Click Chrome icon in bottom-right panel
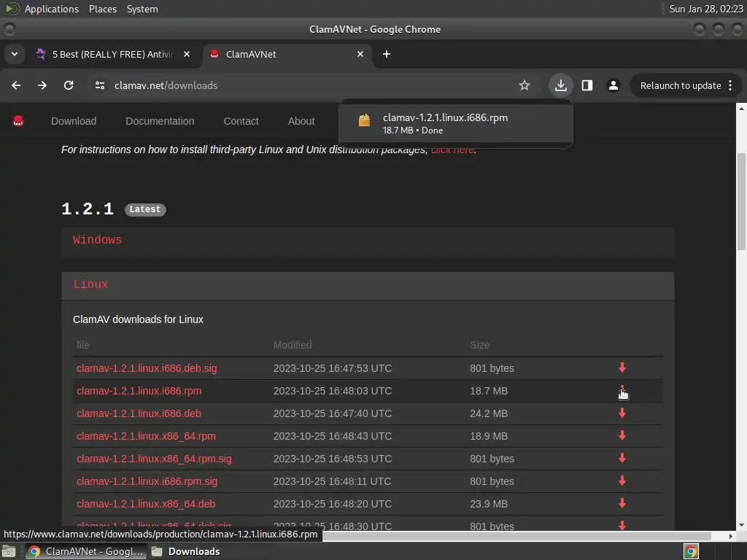This screenshot has width=747, height=560. click(691, 551)
